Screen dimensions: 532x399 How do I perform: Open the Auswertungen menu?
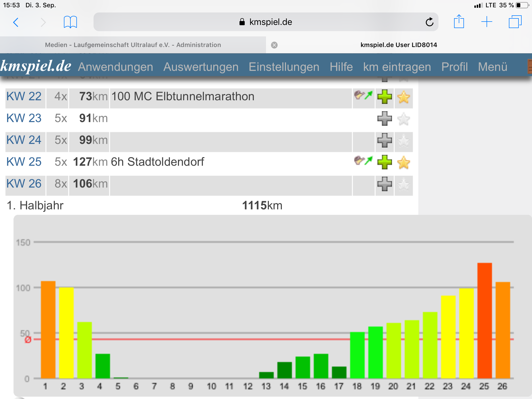pos(201,67)
